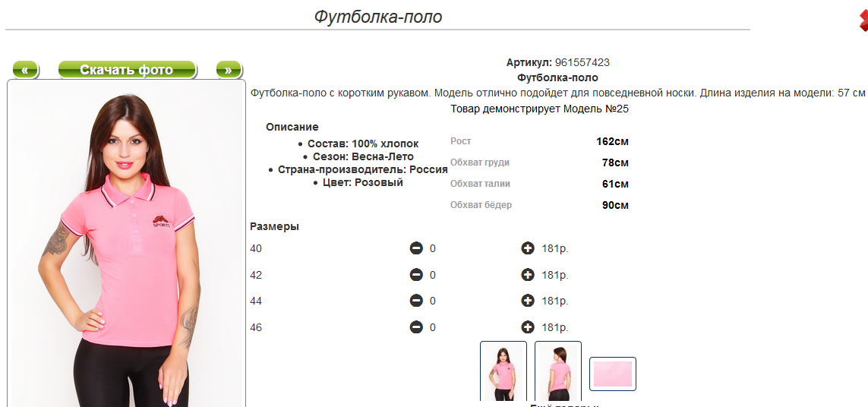Decrease quantity for size 40
Viewport: 868px width, 407px height.
click(416, 248)
